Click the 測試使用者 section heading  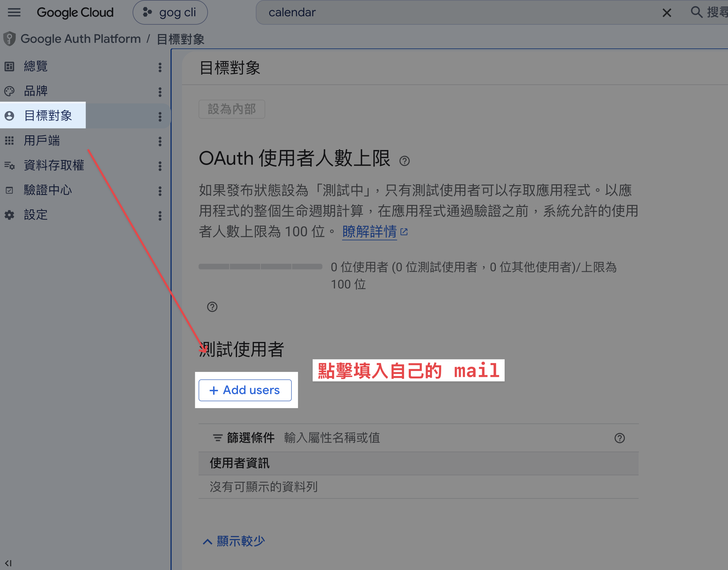241,349
